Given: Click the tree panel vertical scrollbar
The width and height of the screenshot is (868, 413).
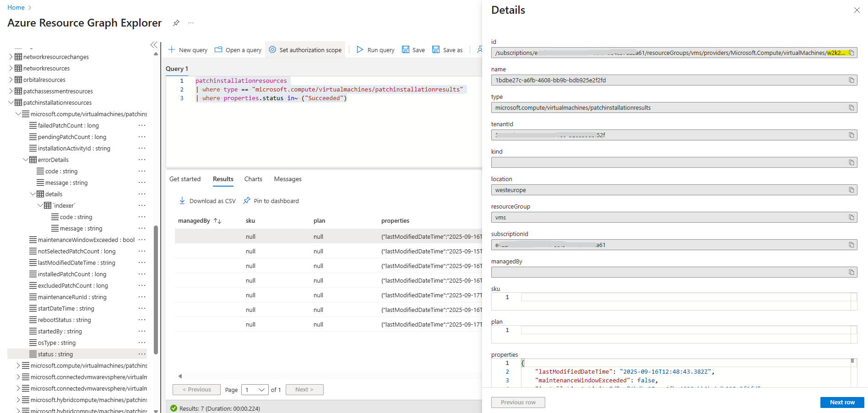Looking at the screenshot, I should (156, 290).
